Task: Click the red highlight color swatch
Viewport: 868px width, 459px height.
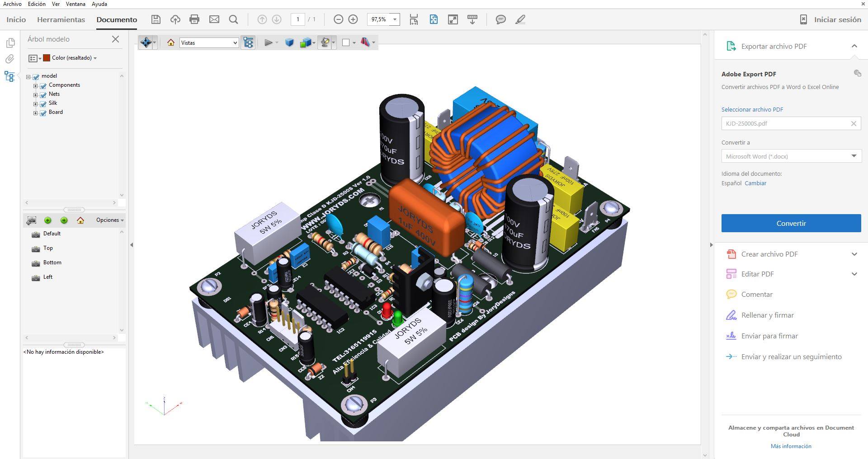Action: coord(47,58)
